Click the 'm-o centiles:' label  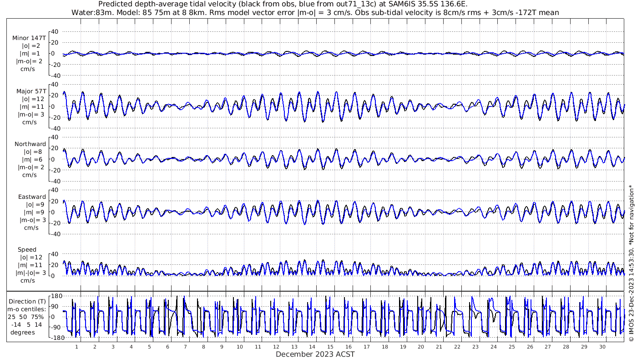coord(27,309)
